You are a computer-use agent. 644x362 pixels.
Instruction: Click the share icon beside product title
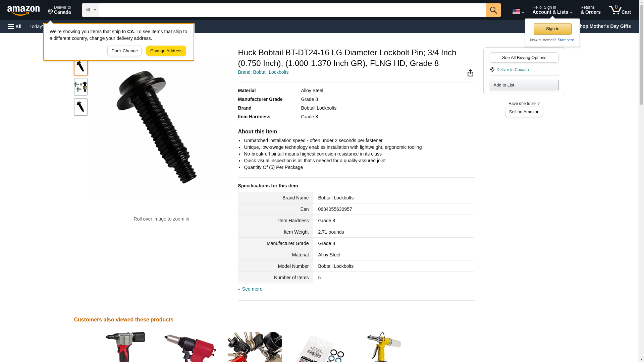(x=470, y=73)
